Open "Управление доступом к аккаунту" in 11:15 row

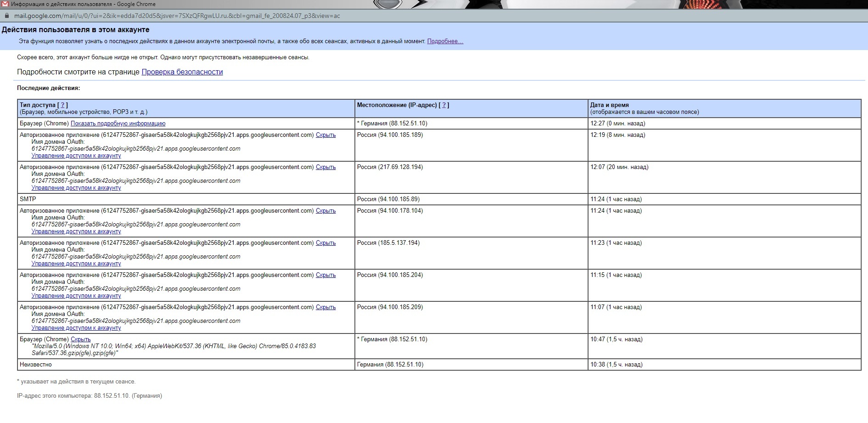pyautogui.click(x=76, y=296)
